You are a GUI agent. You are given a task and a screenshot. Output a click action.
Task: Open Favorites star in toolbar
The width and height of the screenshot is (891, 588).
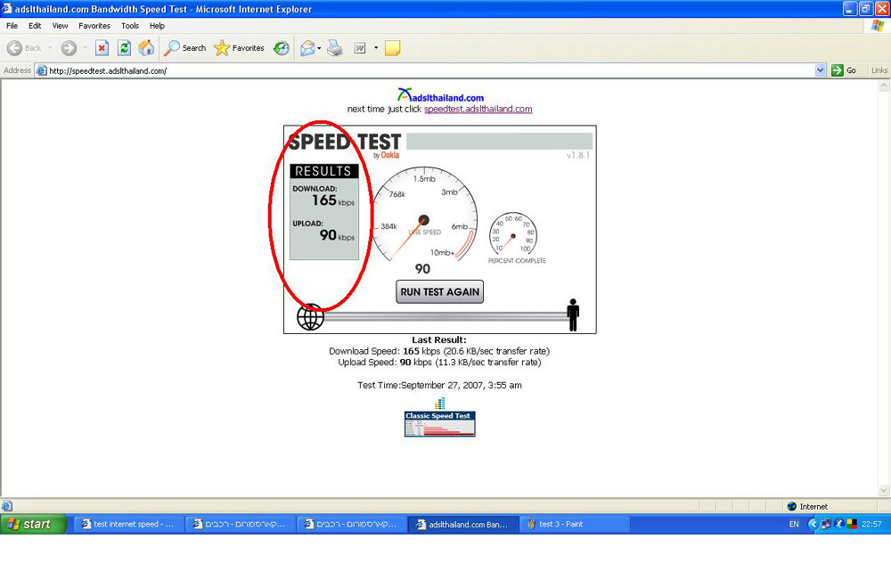(239, 48)
